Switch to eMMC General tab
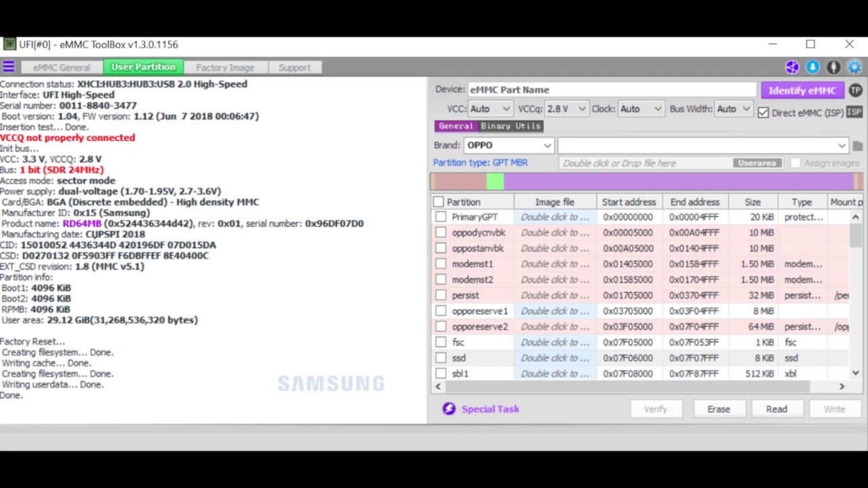The height and width of the screenshot is (488, 868). tap(62, 67)
